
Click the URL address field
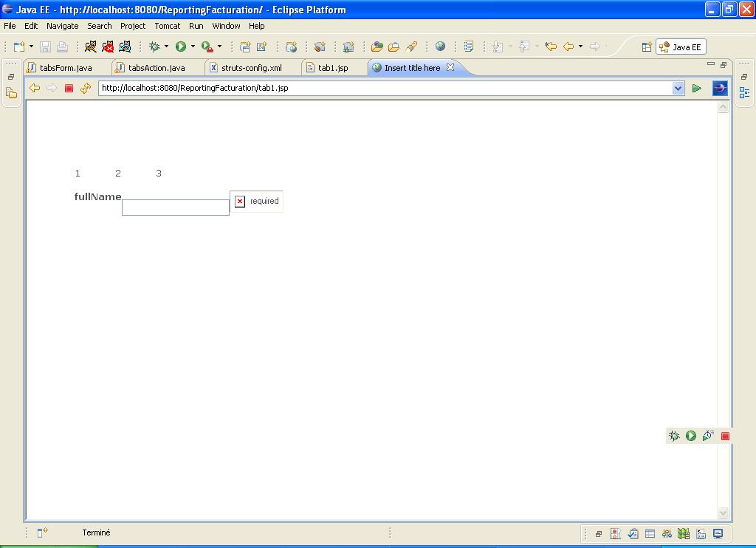[385, 89]
